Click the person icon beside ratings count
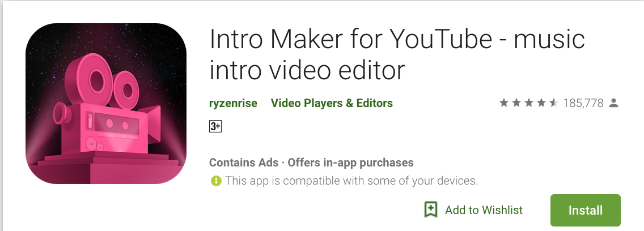 (613, 103)
